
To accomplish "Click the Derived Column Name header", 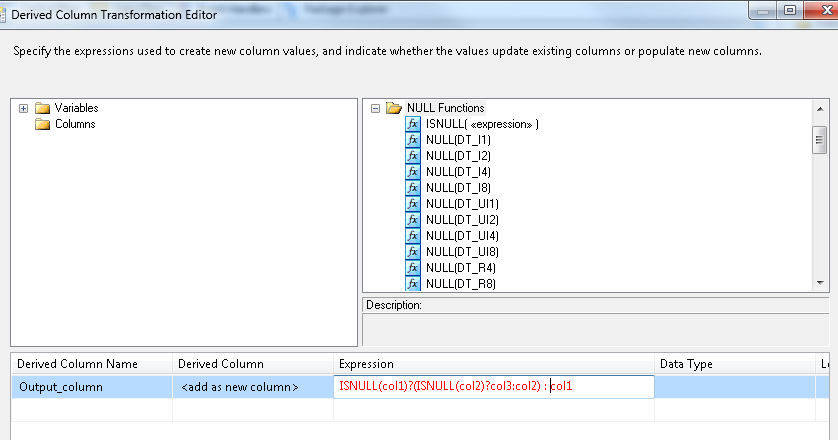I will [x=78, y=364].
